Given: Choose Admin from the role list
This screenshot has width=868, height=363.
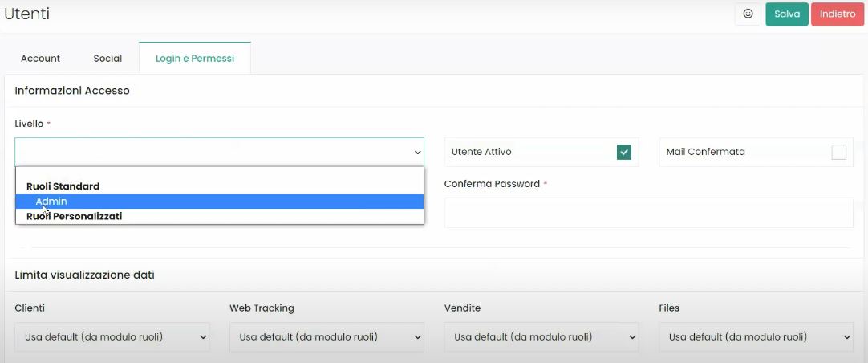Looking at the screenshot, I should (x=51, y=202).
